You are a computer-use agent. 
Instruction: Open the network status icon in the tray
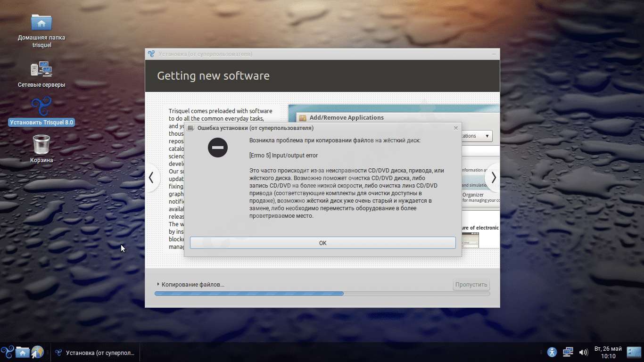pyautogui.click(x=568, y=352)
